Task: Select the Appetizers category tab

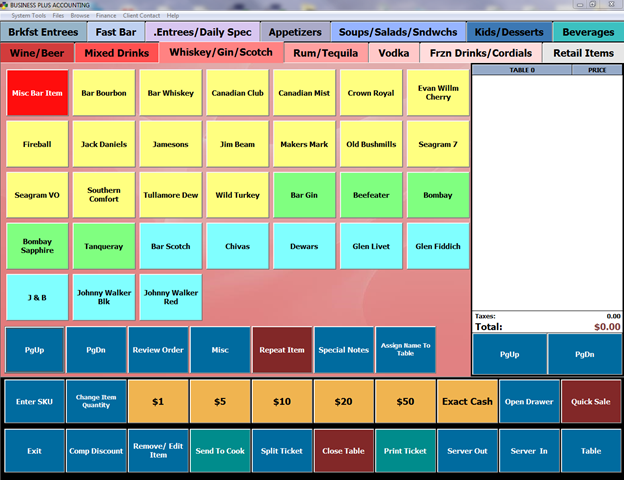Action: click(295, 32)
